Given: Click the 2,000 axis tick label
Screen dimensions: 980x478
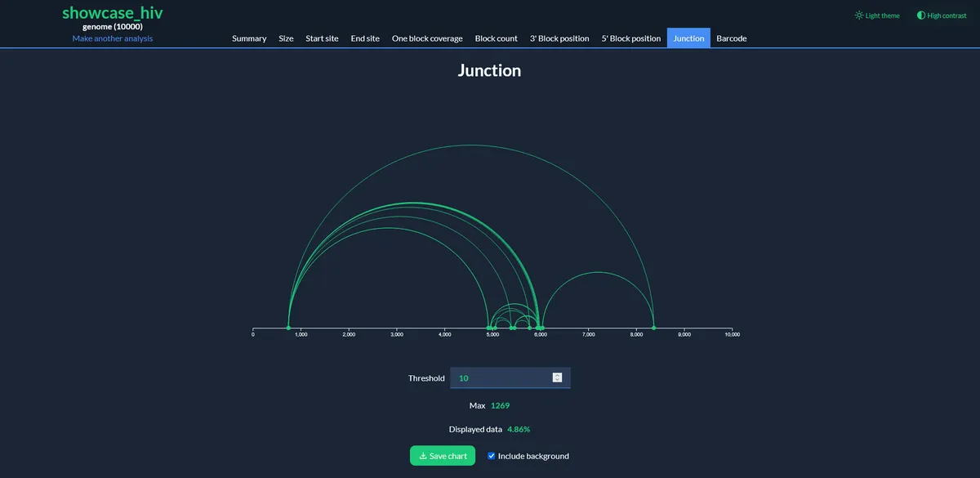Looking at the screenshot, I should pos(349,334).
